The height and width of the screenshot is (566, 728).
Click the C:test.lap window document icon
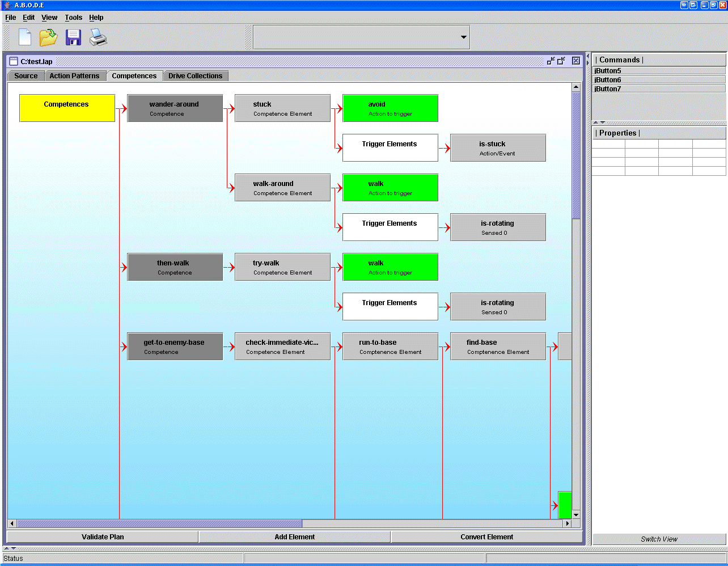[x=14, y=61]
